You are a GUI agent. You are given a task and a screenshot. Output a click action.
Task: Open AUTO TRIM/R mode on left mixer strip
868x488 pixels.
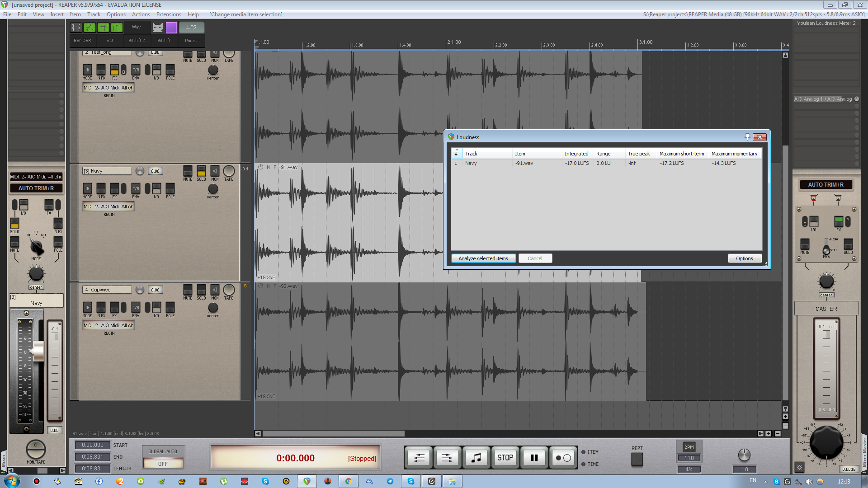36,188
